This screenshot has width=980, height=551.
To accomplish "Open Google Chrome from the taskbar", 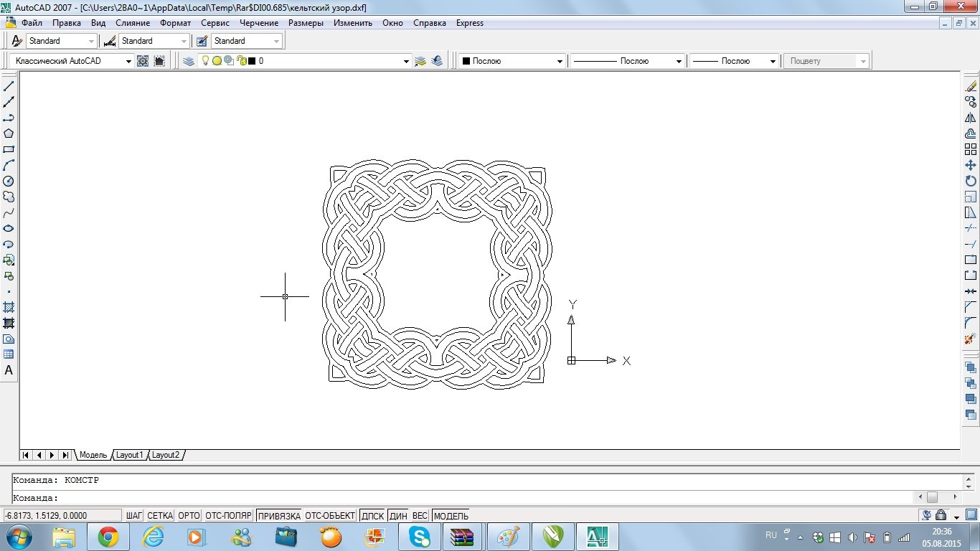I will pyautogui.click(x=108, y=536).
